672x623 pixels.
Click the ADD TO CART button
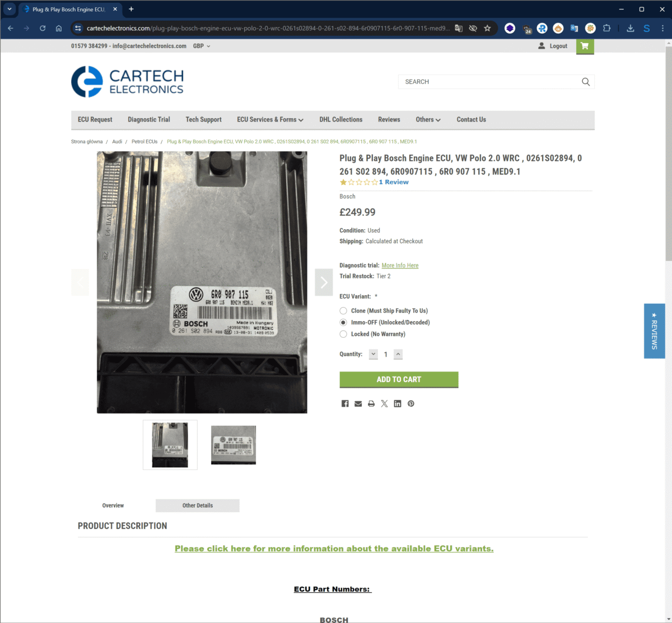[x=399, y=379]
